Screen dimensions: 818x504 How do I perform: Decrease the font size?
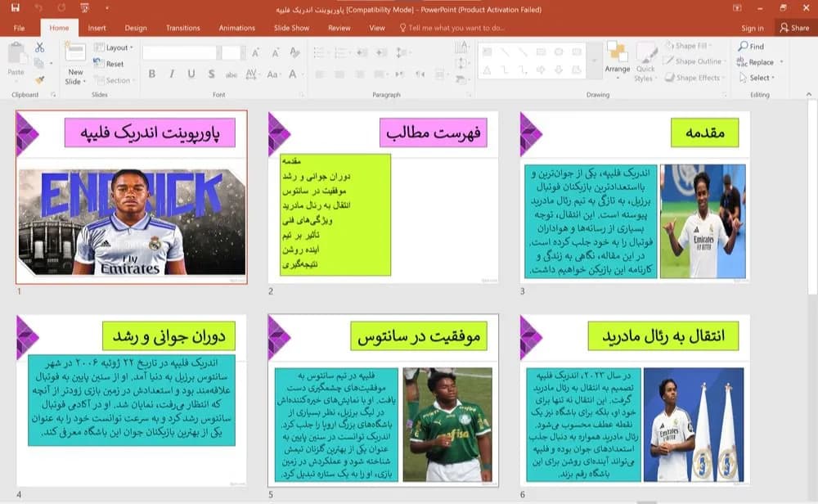click(276, 52)
